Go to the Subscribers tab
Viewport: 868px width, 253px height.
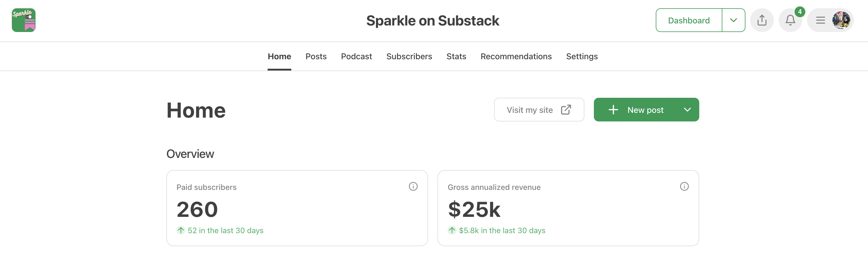[409, 56]
